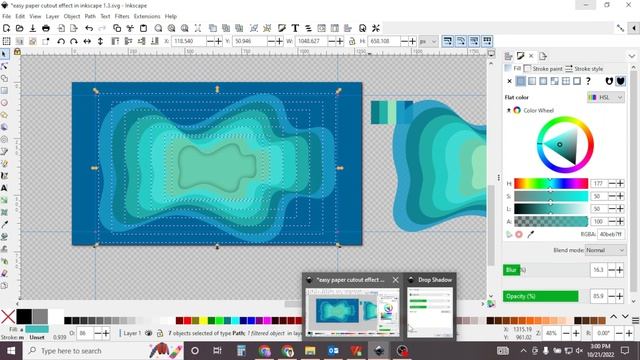The image size is (640, 360).
Task: Switch to the Stroke paint tab
Action: tap(543, 69)
